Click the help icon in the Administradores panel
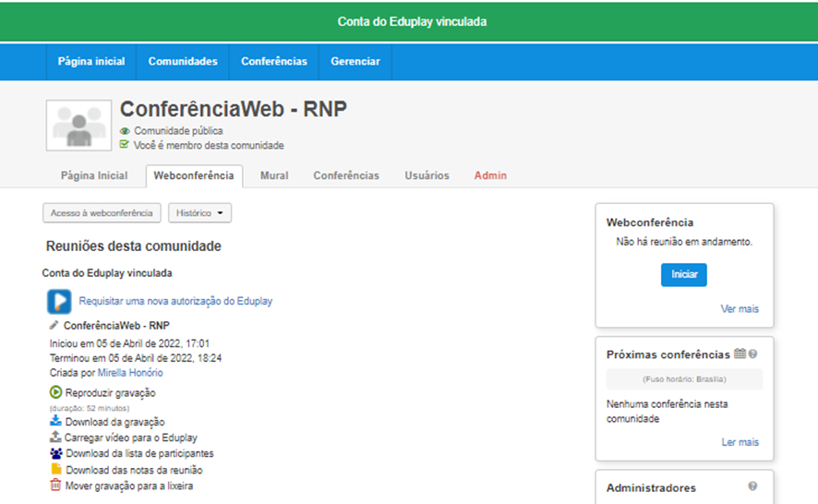The height and width of the screenshot is (504, 818). tap(752, 486)
